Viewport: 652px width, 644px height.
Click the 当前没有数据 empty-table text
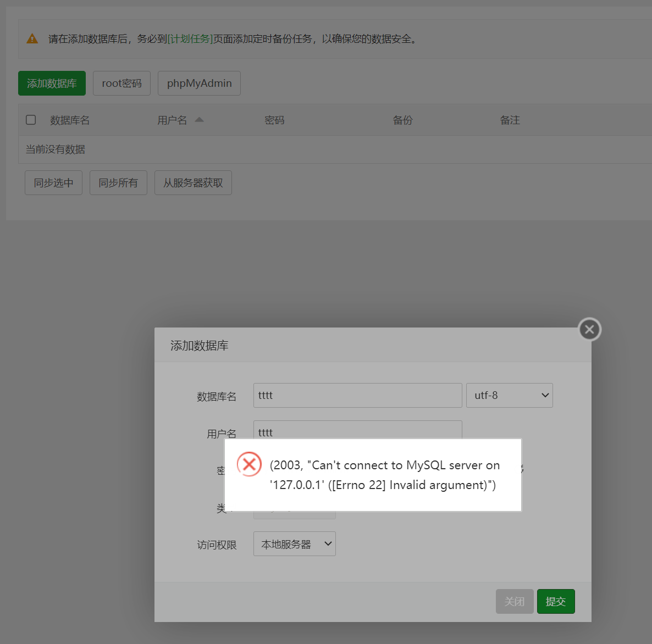click(x=56, y=149)
